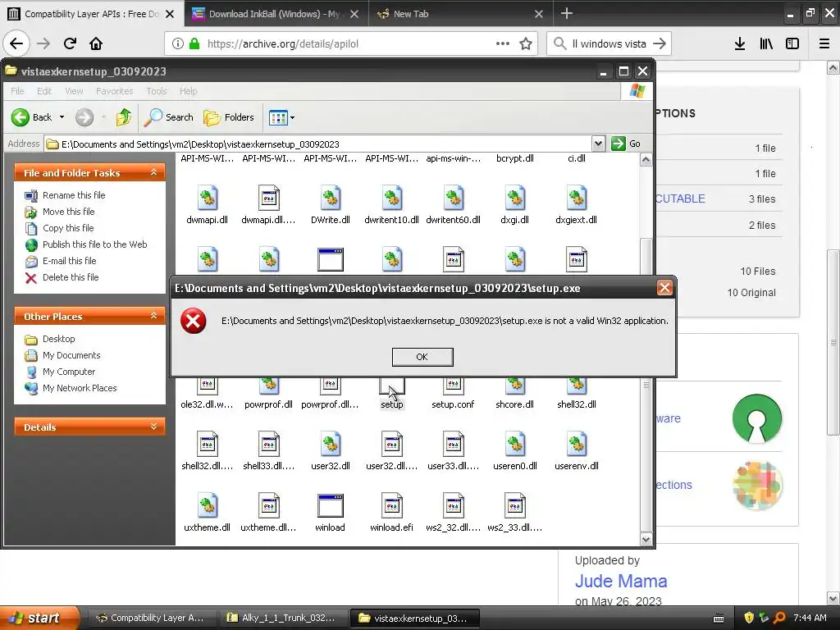Open the Favorites menu in Explorer

point(115,91)
